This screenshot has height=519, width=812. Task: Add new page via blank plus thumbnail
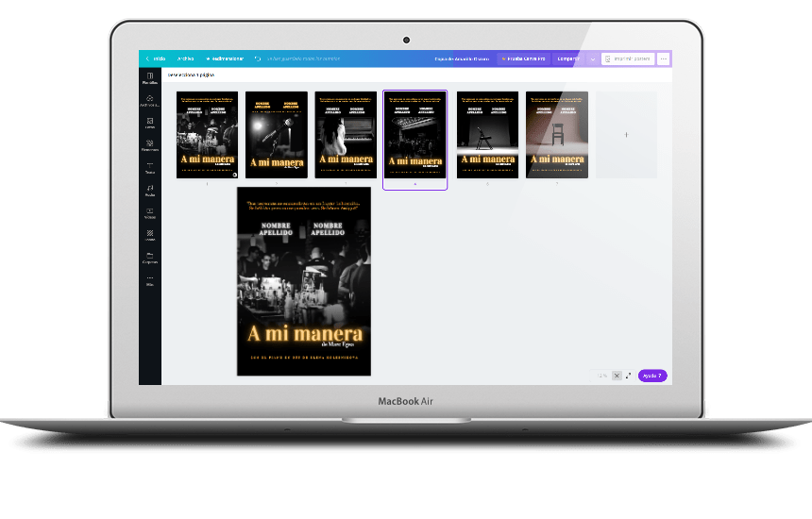click(x=625, y=135)
